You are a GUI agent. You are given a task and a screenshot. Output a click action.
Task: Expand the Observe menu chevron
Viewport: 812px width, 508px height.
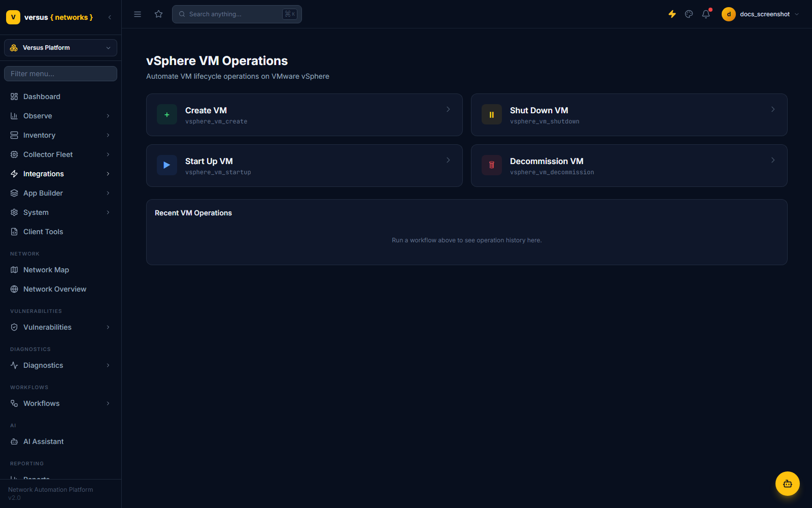(x=108, y=116)
